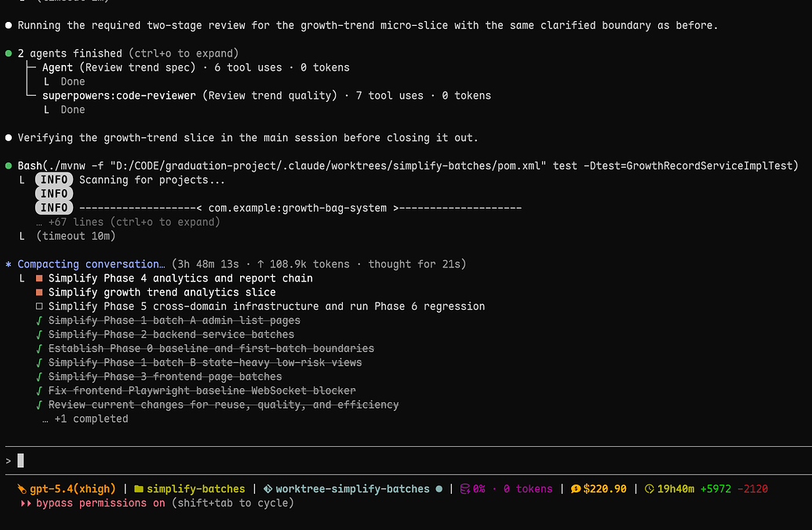Click the '+5972' lines added count
Viewport: 812px width, 530px height.
pos(716,489)
